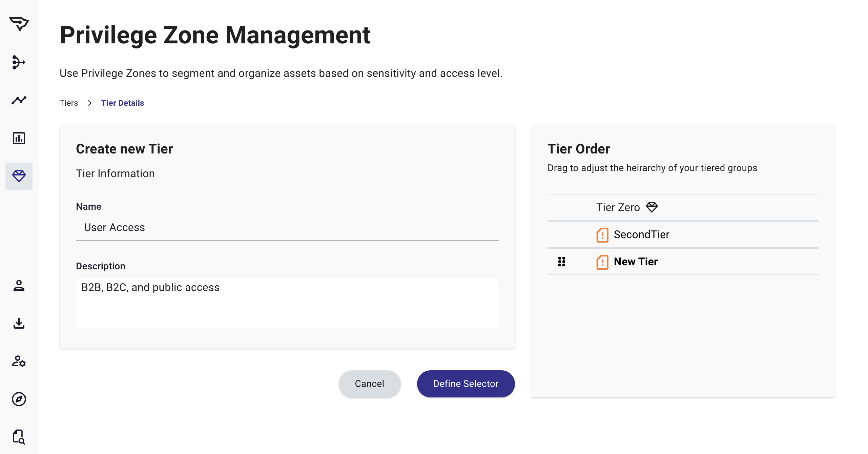Viewport: 868px width, 454px height.
Task: Click the Description text area
Action: 287,303
